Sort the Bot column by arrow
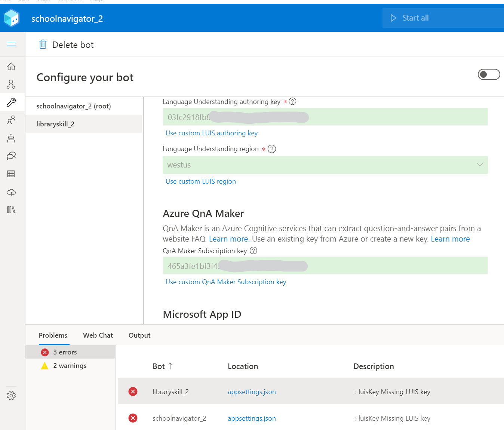This screenshot has width=504, height=430. point(170,366)
